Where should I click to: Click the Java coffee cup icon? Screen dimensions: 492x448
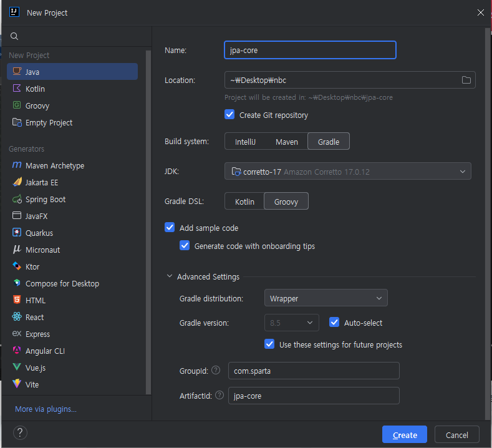[x=17, y=71]
